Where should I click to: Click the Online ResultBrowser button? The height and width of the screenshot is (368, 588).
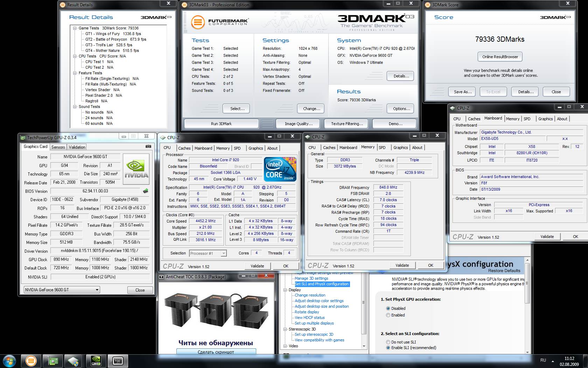(500, 57)
